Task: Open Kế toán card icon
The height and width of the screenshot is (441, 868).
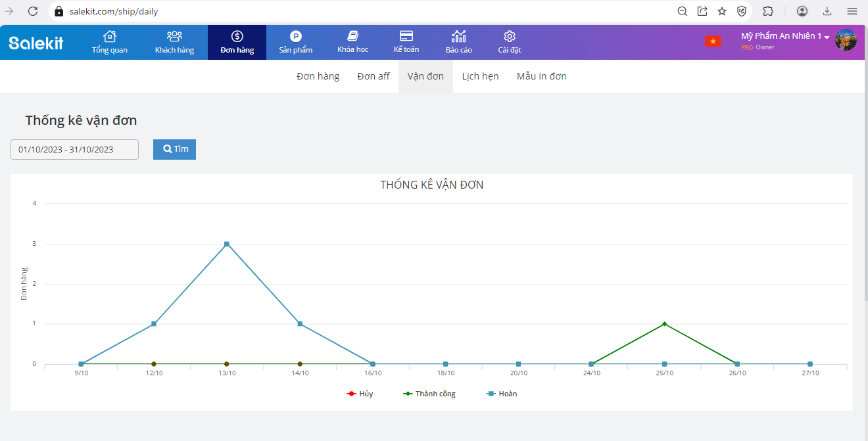Action: [406, 37]
